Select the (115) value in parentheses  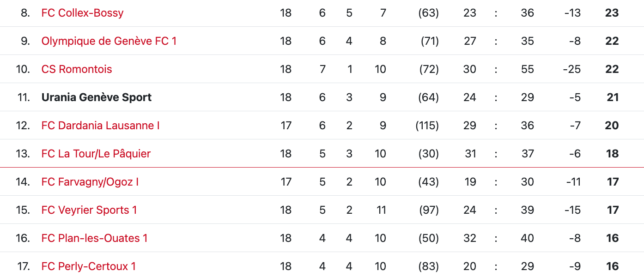coord(427,126)
